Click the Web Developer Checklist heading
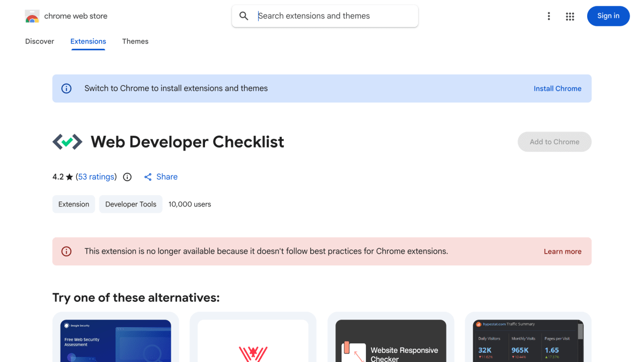Screen dimensions: 644x362 pyautogui.click(x=187, y=142)
